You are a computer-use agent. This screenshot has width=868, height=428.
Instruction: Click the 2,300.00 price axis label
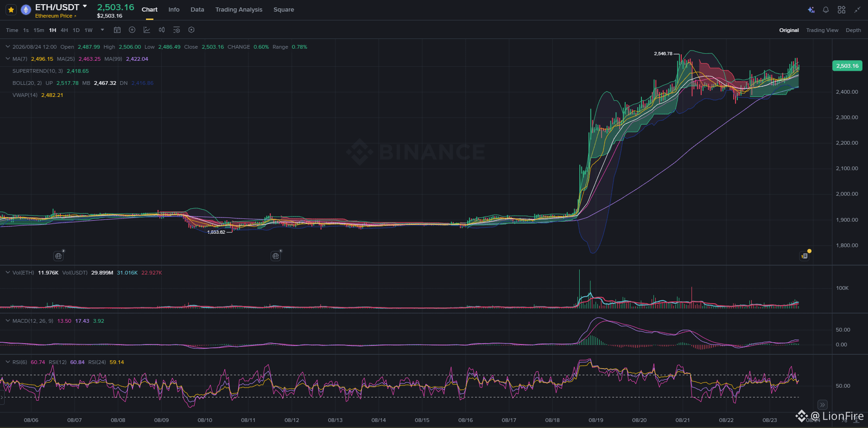(x=847, y=117)
